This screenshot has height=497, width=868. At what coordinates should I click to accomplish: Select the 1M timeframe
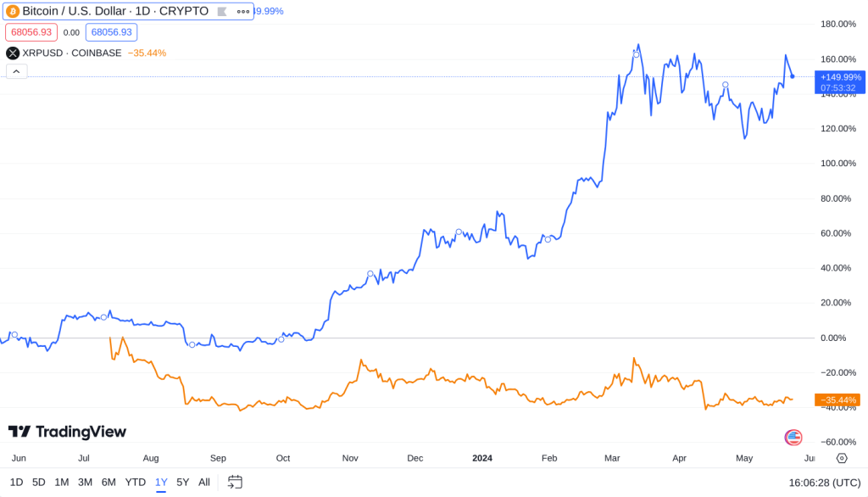click(x=60, y=481)
